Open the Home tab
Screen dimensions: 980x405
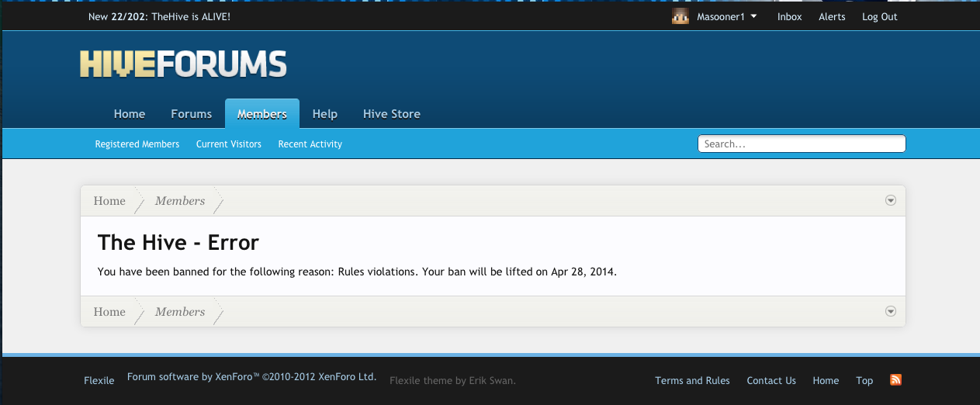130,113
